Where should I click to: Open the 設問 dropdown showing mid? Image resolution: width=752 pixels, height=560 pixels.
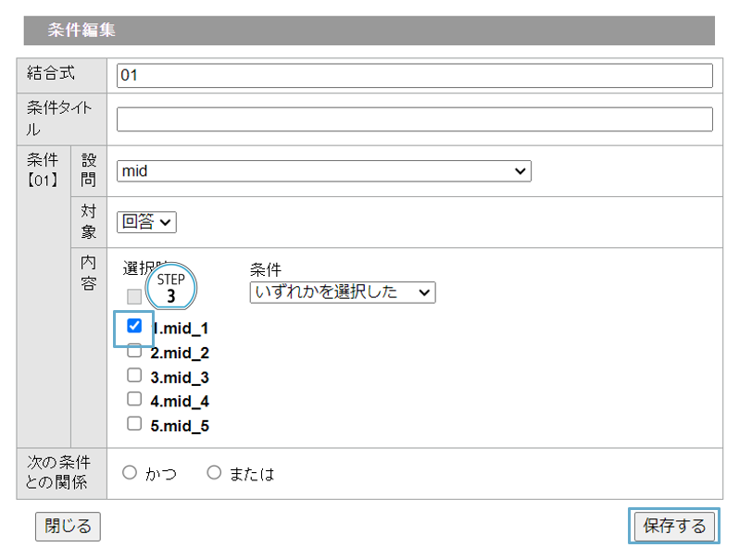pos(323,171)
